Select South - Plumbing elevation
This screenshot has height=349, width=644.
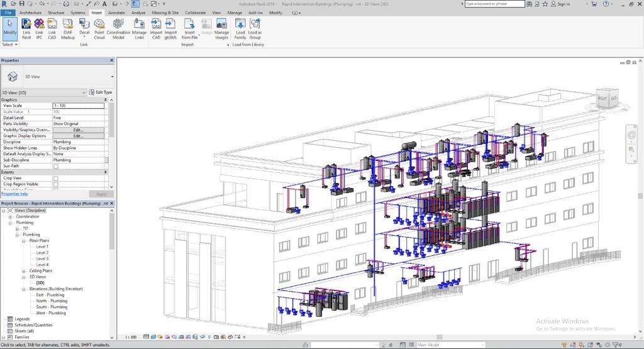pyautogui.click(x=52, y=307)
